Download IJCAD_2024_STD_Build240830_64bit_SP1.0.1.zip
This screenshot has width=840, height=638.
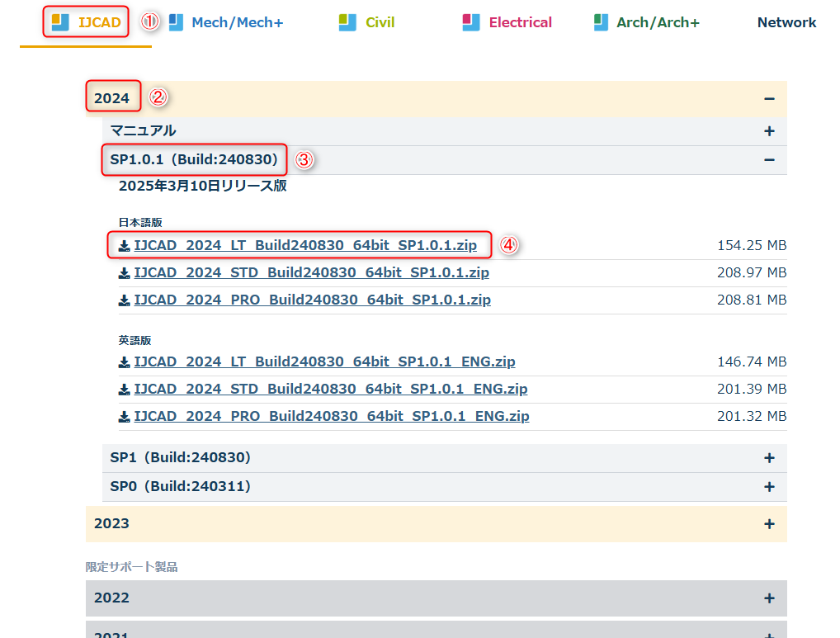pos(311,272)
